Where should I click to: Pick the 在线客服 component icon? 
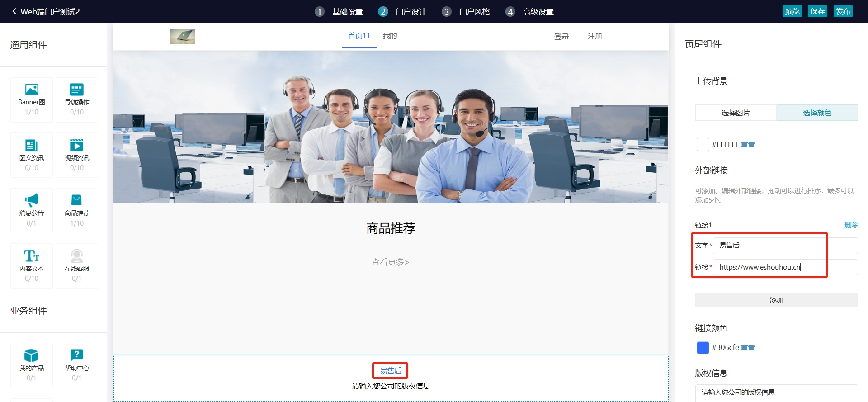pos(77,256)
